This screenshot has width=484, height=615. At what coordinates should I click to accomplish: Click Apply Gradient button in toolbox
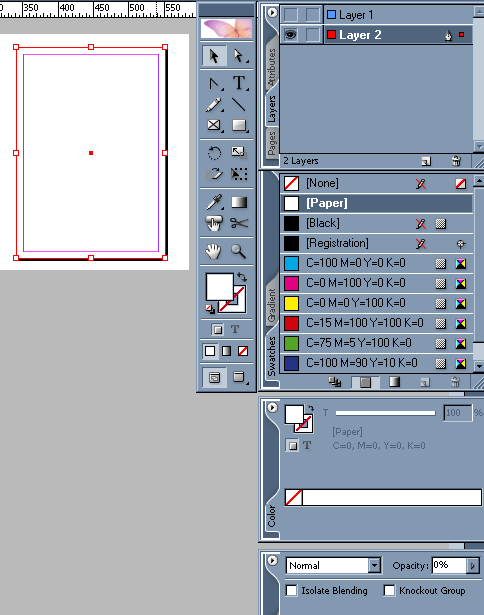227,351
